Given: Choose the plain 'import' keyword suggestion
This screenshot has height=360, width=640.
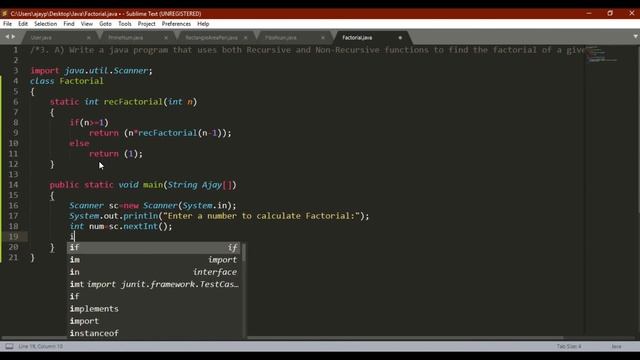Looking at the screenshot, I should (153, 321).
